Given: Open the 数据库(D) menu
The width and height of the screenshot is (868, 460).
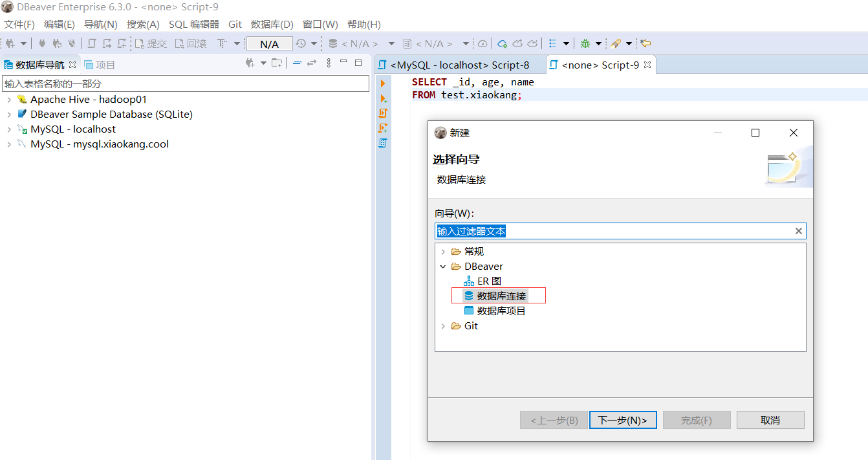Looking at the screenshot, I should (x=272, y=24).
